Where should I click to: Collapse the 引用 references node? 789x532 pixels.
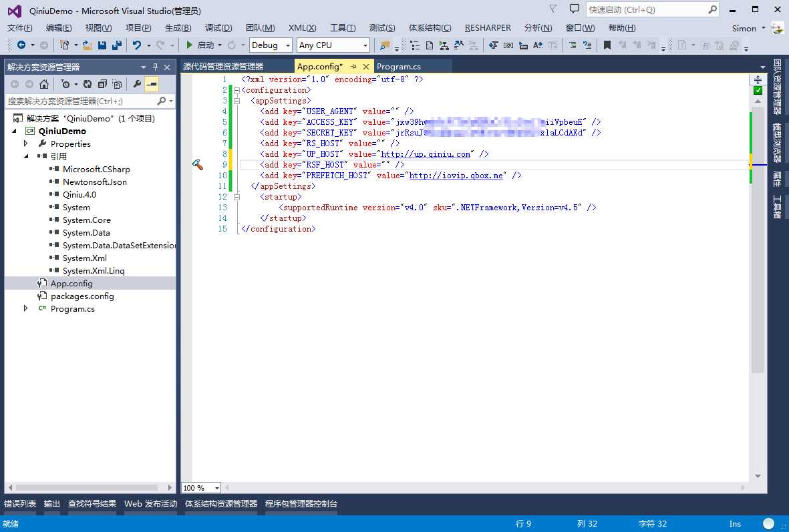(x=26, y=156)
